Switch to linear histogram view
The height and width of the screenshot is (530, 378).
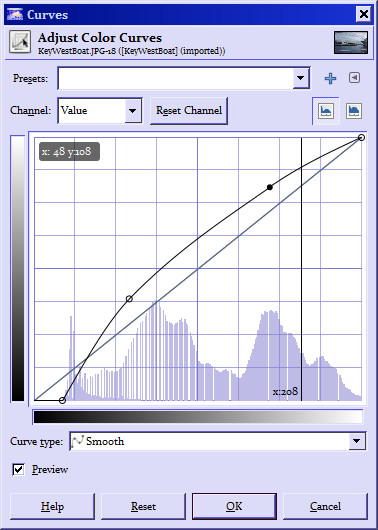(x=326, y=111)
